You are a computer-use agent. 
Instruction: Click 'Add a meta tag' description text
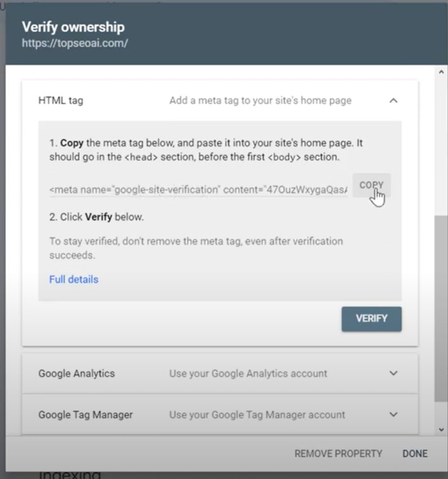click(x=261, y=101)
